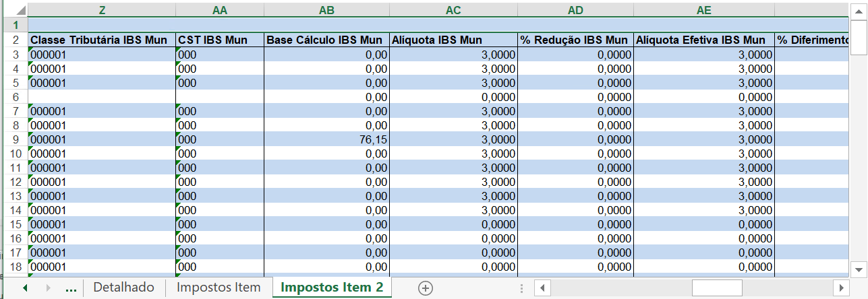The width and height of the screenshot is (868, 299).
Task: Select cell AD12 with 0,0000
Action: point(575,182)
